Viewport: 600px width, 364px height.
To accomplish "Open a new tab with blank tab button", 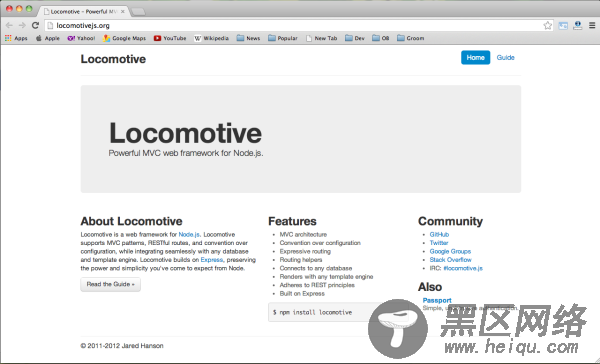I will coord(138,12).
